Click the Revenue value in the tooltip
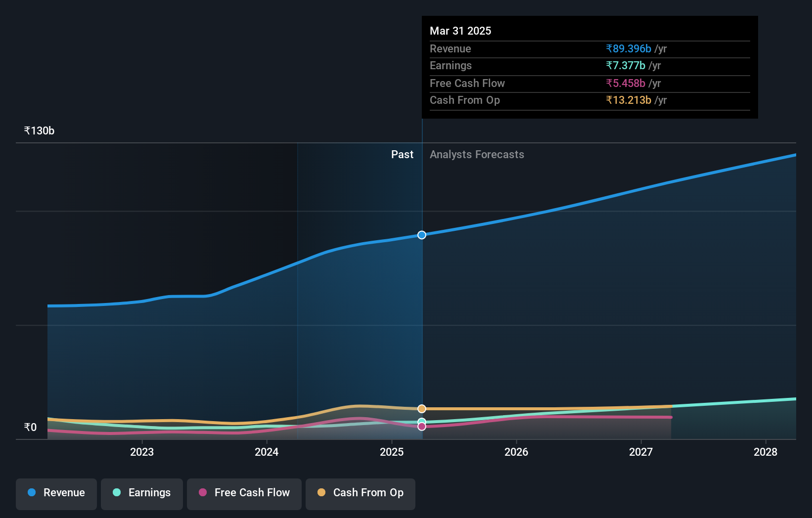The height and width of the screenshot is (518, 812). click(x=628, y=48)
